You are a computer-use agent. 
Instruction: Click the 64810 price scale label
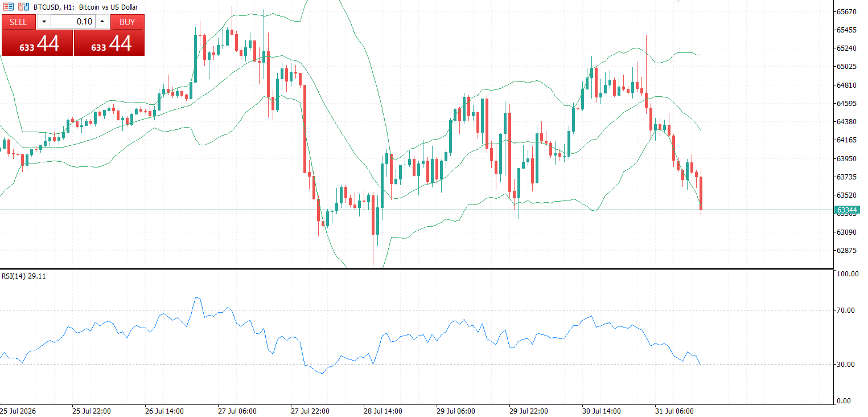pos(848,85)
